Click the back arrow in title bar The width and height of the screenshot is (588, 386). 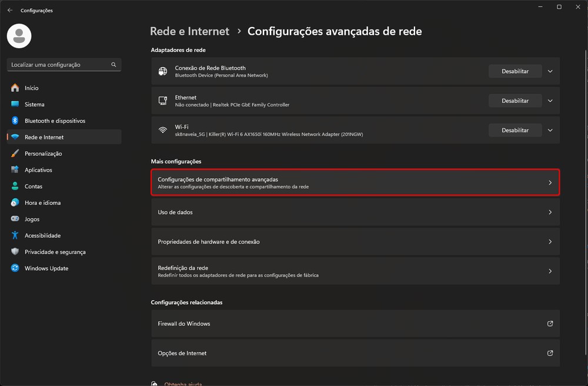[x=10, y=10]
